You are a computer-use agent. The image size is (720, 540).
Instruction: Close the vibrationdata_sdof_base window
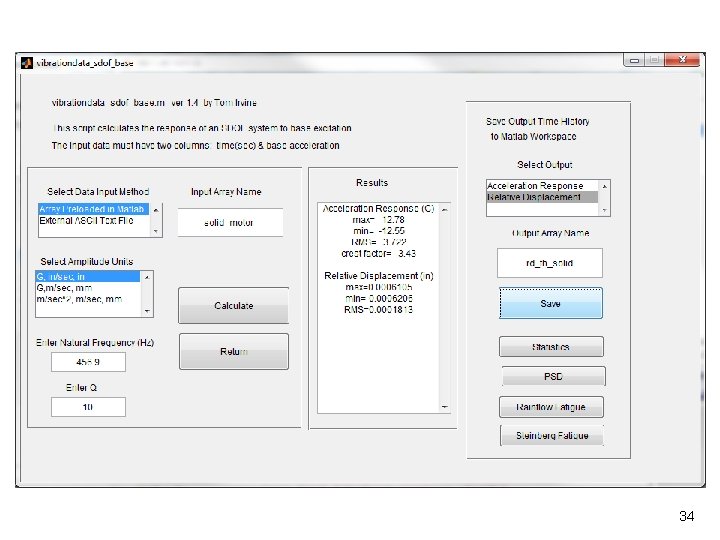(x=682, y=60)
